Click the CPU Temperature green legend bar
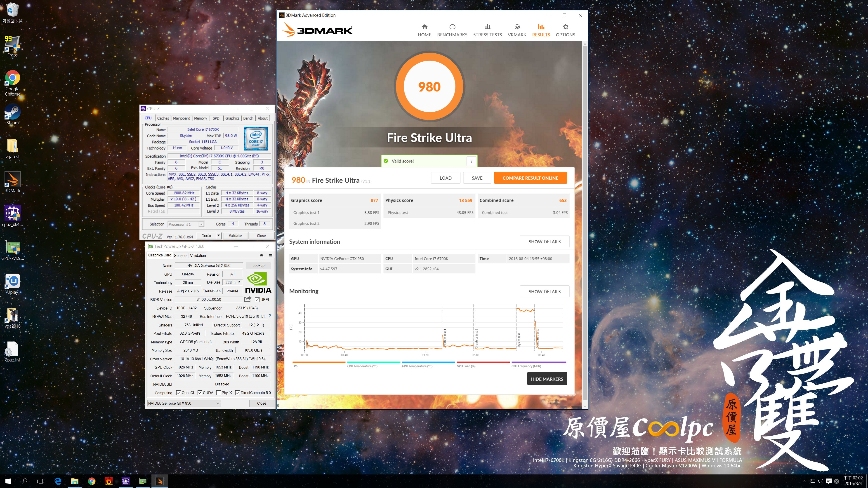This screenshot has height=488, width=868. tap(374, 362)
